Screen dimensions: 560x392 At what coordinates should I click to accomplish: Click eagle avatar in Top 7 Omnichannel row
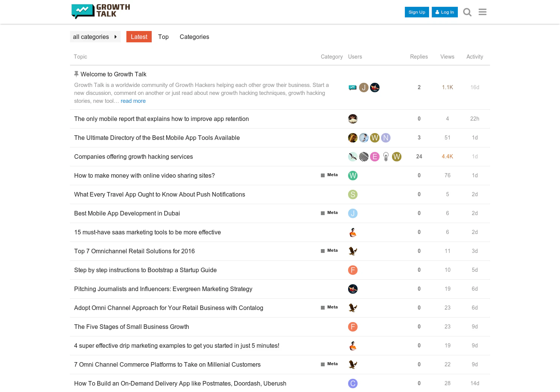point(353,251)
